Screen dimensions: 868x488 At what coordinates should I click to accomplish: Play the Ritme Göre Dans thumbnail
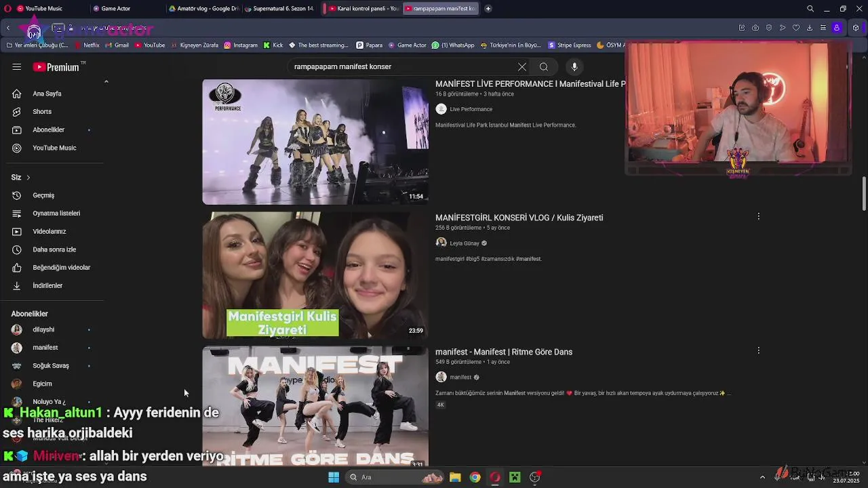(x=315, y=407)
